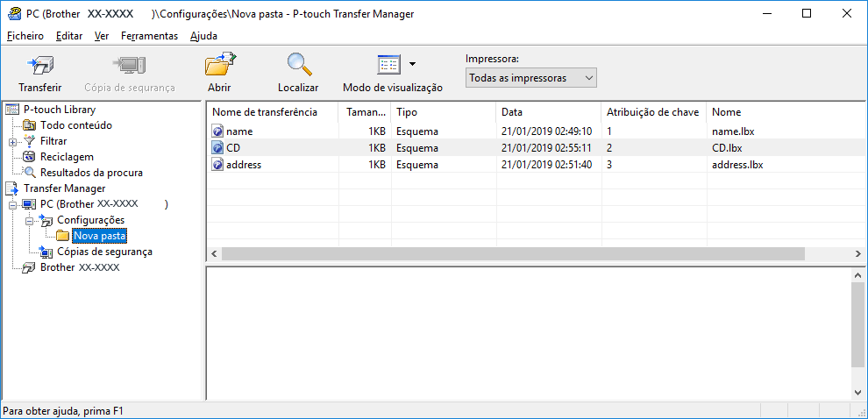Select Todo conteúdo tree item
Screen dimensions: 868x419
tap(76, 125)
